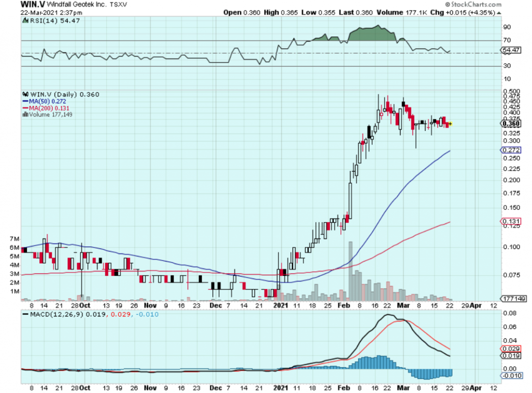Screen dimensions: 532x393
Task: Click the WIN.V (Daily) 0.360 legend label
Action: tap(65, 94)
